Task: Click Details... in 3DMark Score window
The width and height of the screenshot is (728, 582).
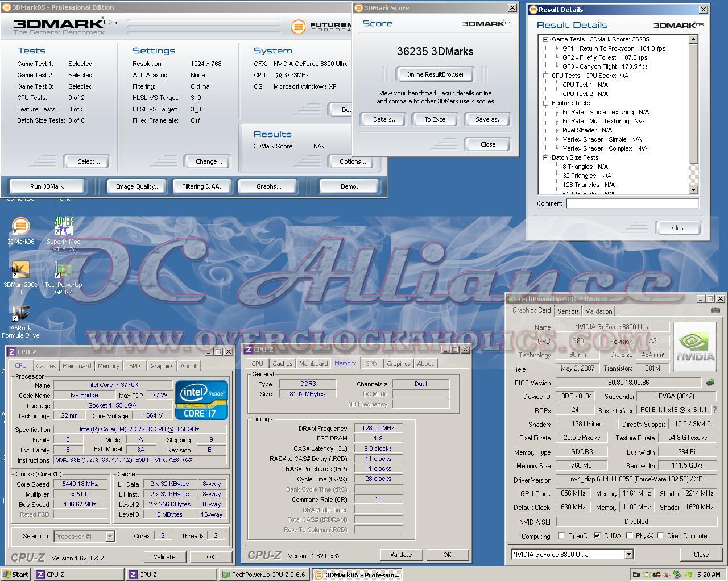Action: (x=384, y=119)
